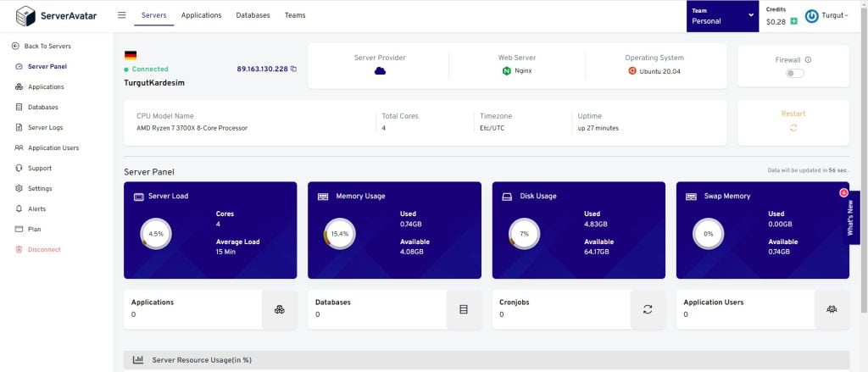
Task: Click the hamburger menu icon
Action: tap(122, 15)
